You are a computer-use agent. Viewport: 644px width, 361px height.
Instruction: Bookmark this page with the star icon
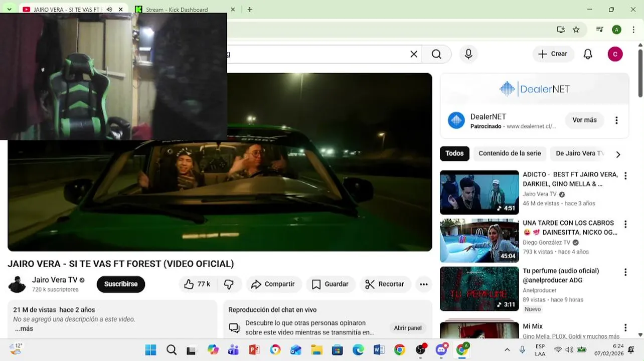576,30
